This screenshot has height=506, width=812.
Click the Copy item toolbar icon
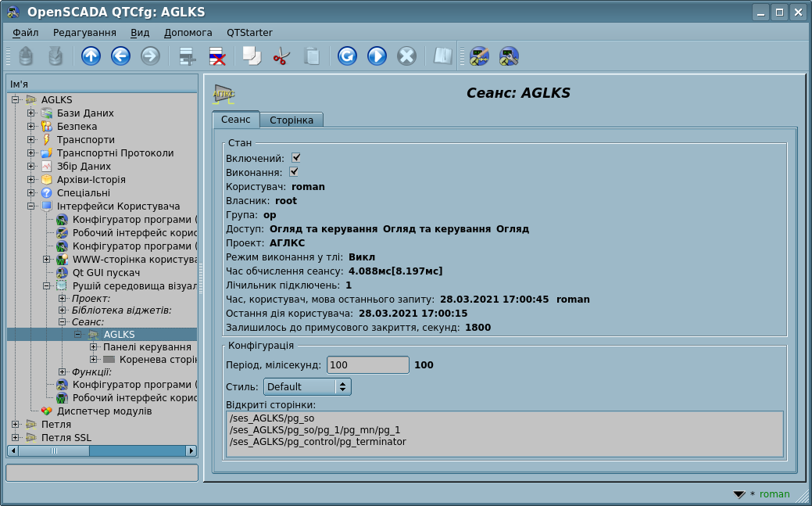(252, 56)
